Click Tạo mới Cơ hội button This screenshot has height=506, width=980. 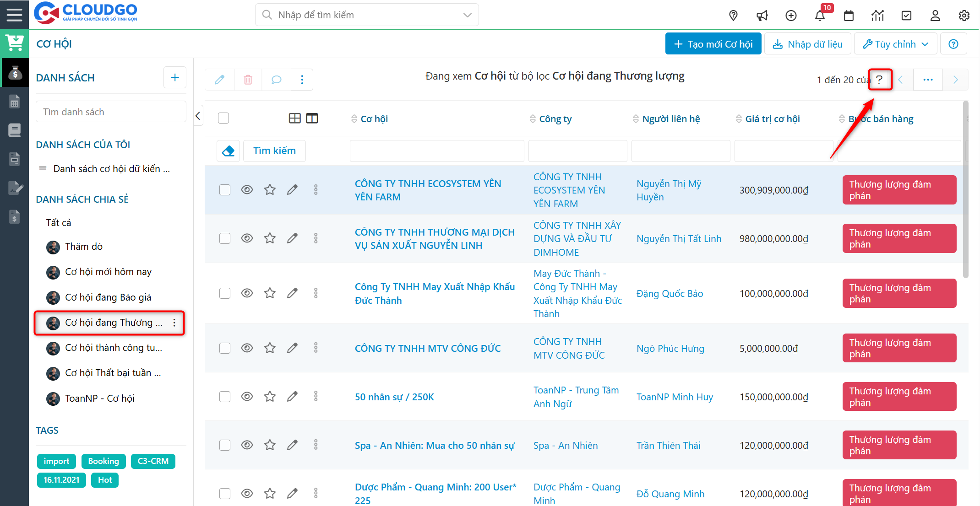point(713,44)
